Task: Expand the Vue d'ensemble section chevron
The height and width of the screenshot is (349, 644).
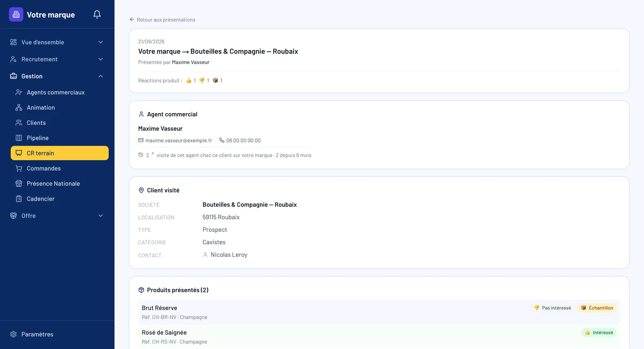Action: [101, 42]
